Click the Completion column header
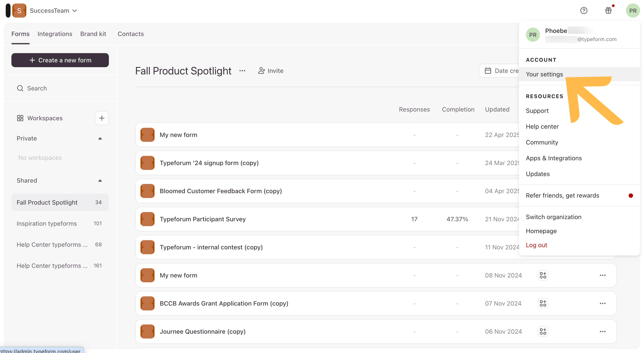This screenshot has height=353, width=644. tap(458, 109)
